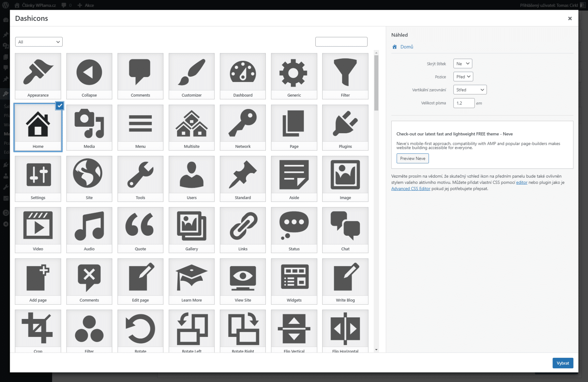Select the Quote marks icon

coord(140,230)
